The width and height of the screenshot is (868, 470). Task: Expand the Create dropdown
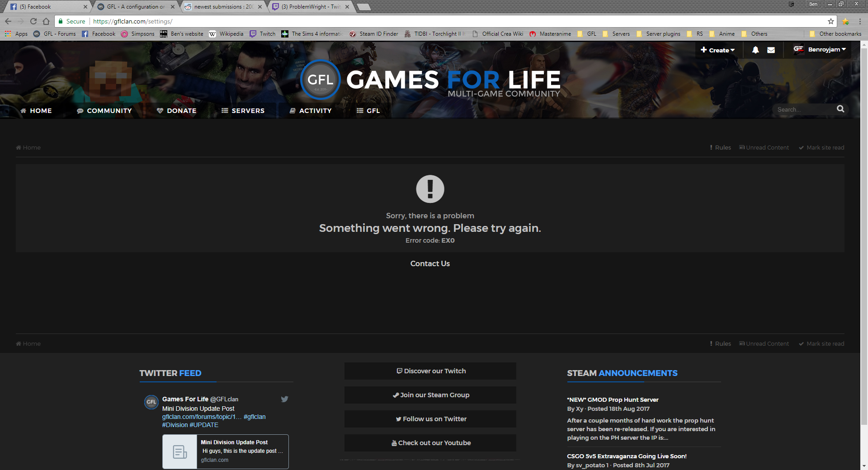[717, 50]
